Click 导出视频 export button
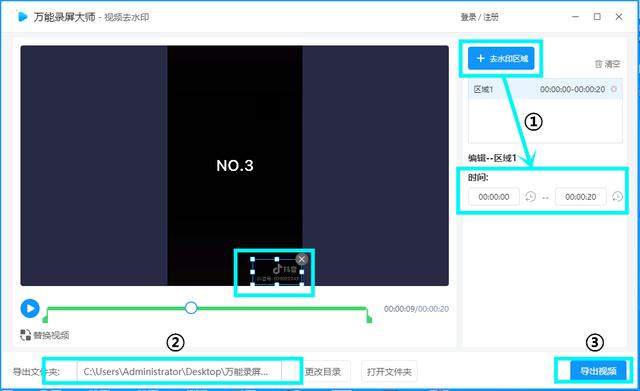640x391 pixels. click(598, 371)
